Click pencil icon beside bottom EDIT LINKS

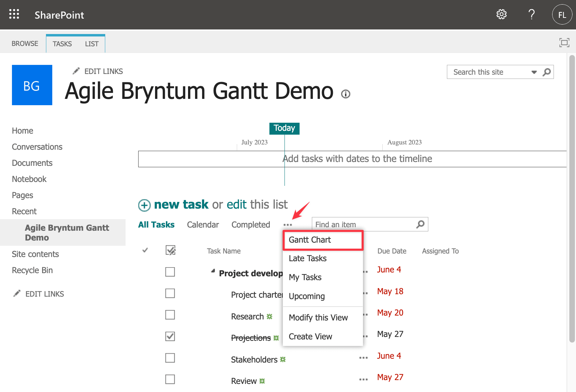click(x=17, y=293)
